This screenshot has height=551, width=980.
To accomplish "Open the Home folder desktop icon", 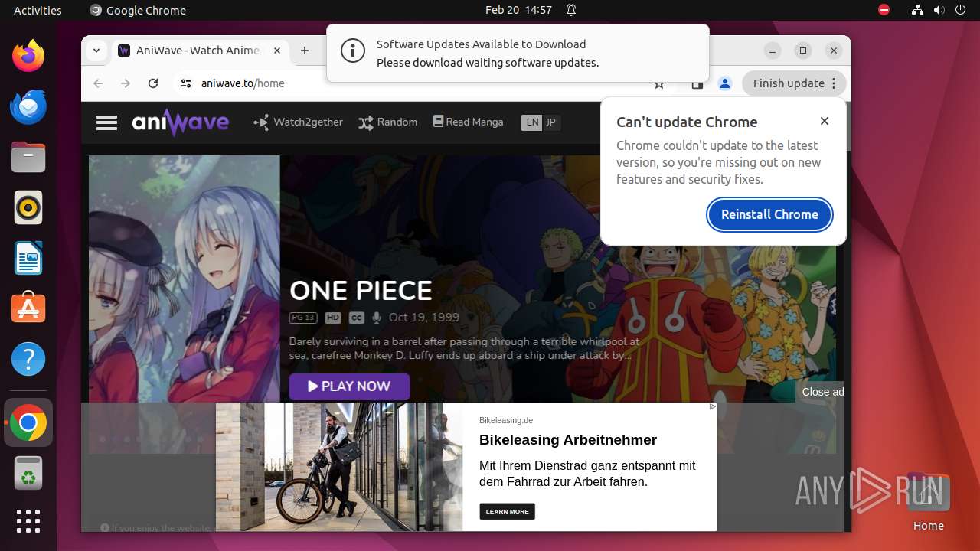I will pos(928,502).
